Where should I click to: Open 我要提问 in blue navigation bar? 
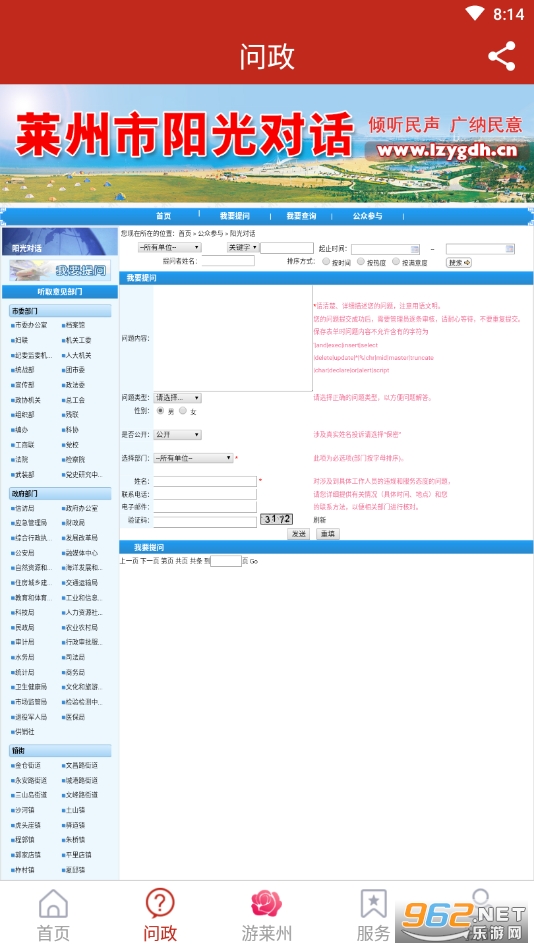tap(235, 216)
